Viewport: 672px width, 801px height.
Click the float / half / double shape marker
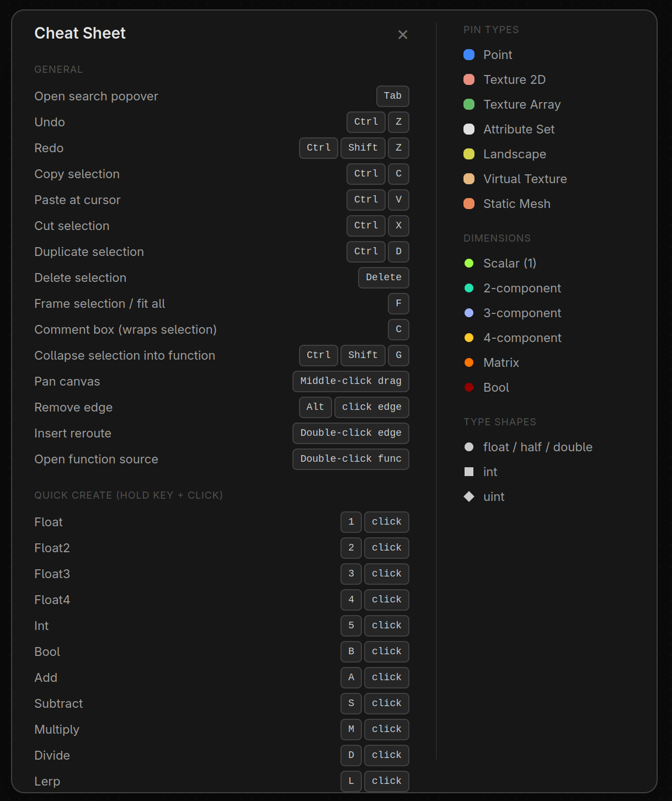[469, 447]
